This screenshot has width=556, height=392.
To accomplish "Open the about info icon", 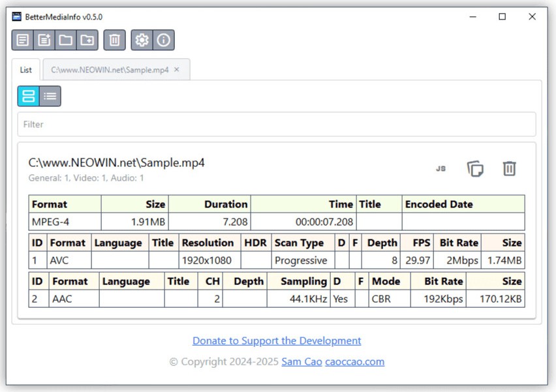I will click(163, 40).
